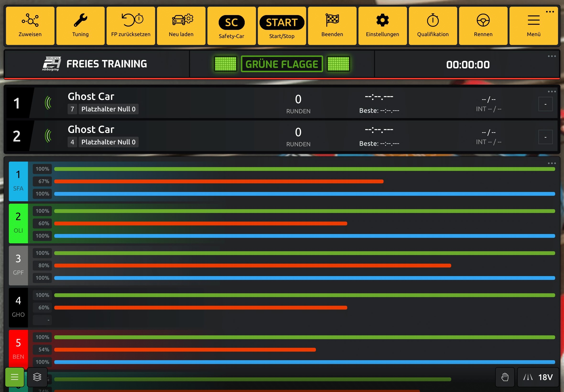564x392 pixels.
Task: Open green hamburger menu at bottom left
Action: tap(15, 377)
